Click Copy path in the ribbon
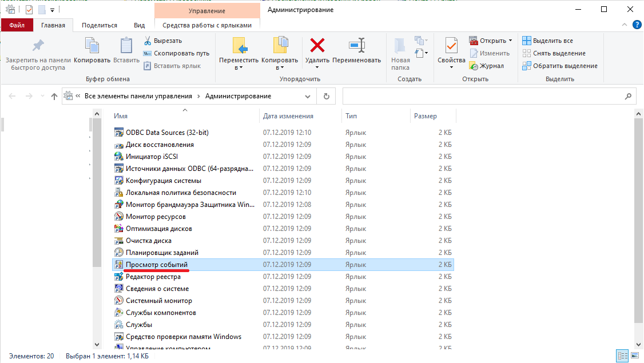Screen dimensions: 644x363 (x=176, y=53)
